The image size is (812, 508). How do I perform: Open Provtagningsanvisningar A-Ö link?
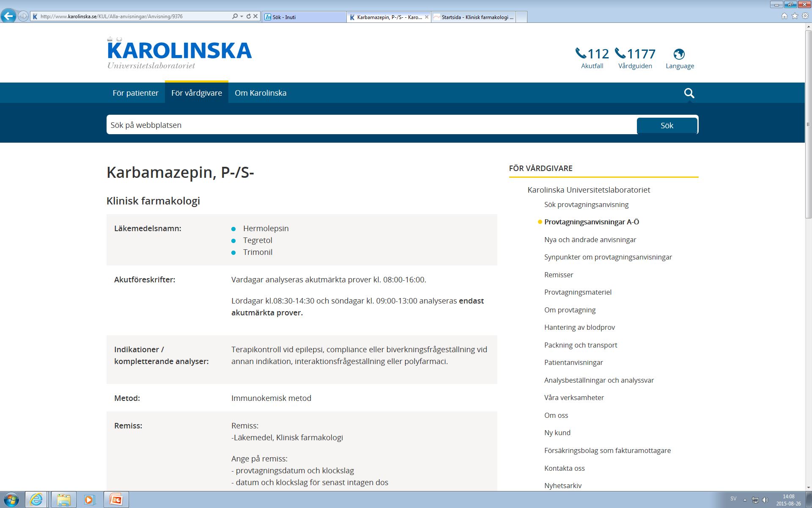coord(591,222)
